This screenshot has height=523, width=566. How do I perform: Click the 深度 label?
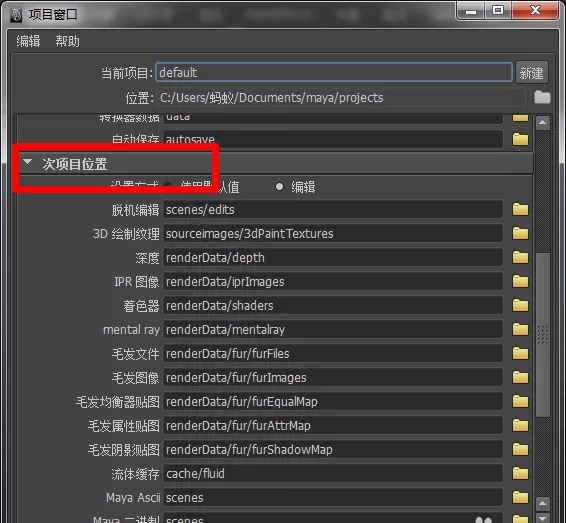coord(147,258)
